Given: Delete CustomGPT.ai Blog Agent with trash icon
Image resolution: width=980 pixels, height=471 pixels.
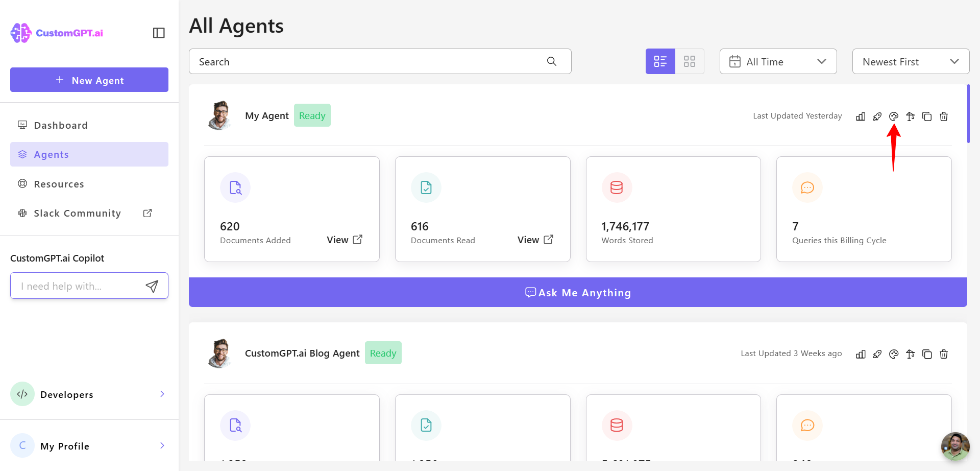Looking at the screenshot, I should pyautogui.click(x=944, y=354).
